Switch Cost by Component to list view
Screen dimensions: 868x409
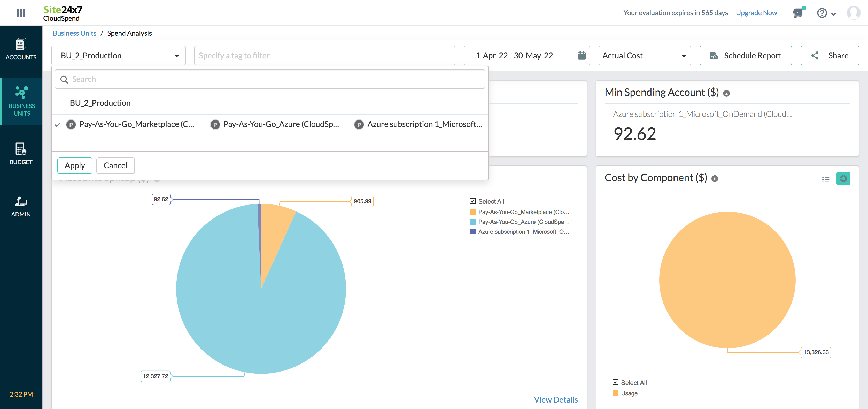tap(826, 178)
